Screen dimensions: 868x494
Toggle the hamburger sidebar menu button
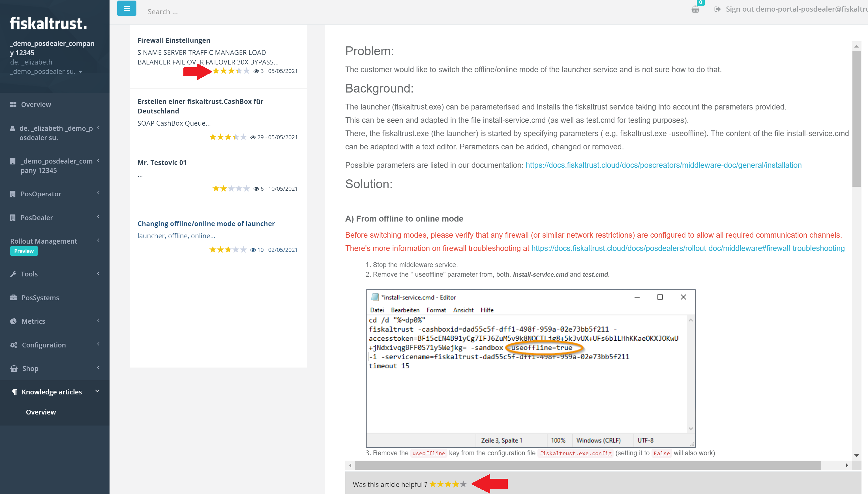[127, 8]
